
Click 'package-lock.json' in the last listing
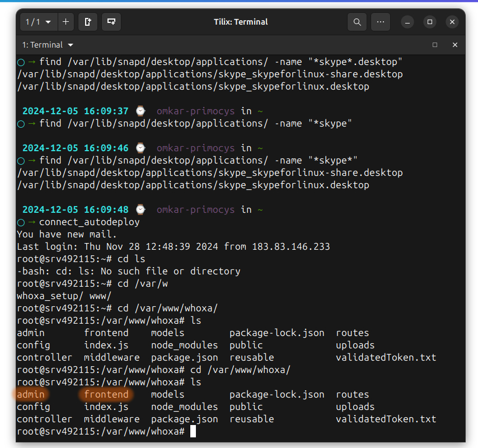pos(277,394)
